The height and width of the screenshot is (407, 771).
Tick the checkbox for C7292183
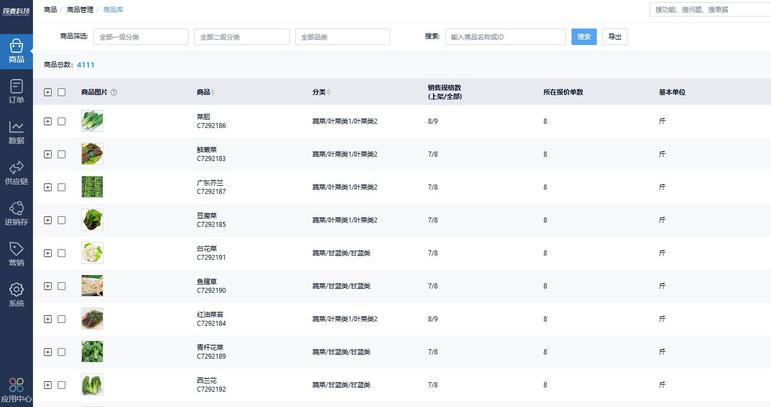click(61, 154)
